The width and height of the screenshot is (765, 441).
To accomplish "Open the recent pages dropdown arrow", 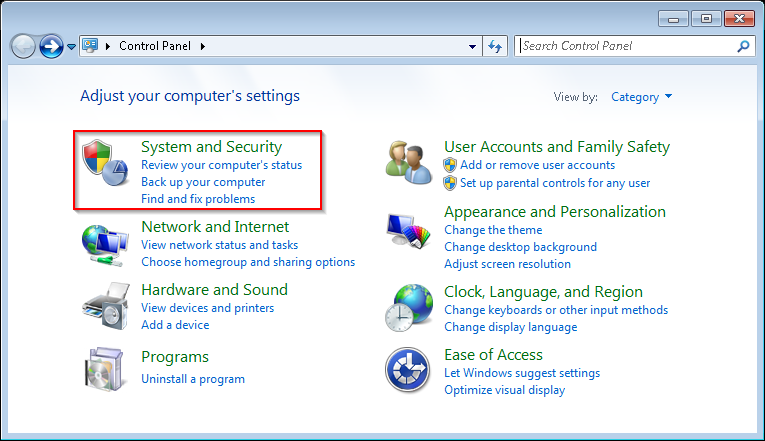I will (x=72, y=47).
